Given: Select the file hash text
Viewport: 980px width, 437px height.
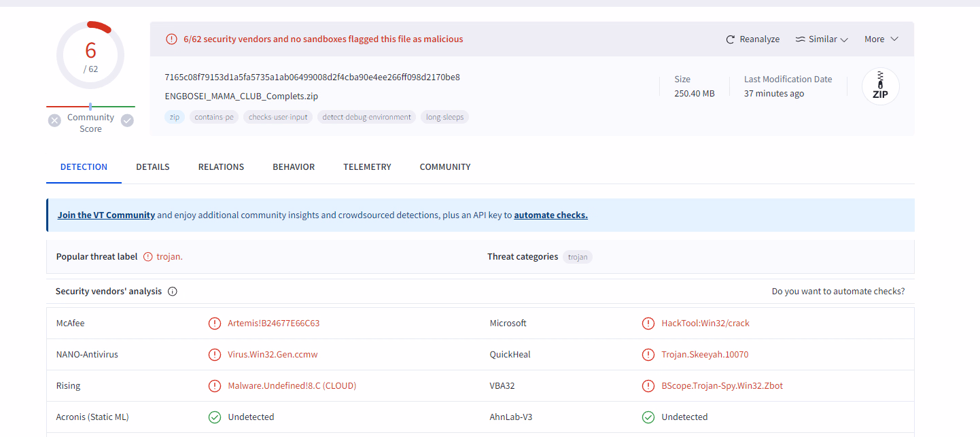Looking at the screenshot, I should [x=312, y=77].
